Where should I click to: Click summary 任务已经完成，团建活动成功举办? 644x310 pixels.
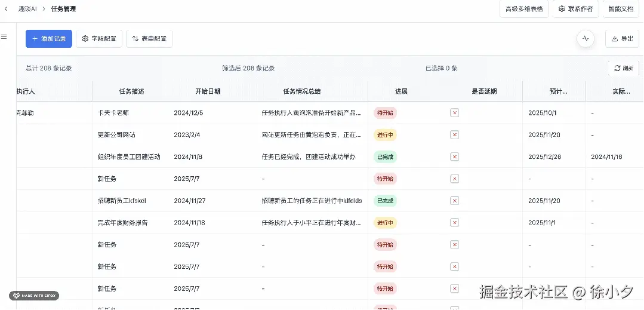(x=309, y=156)
